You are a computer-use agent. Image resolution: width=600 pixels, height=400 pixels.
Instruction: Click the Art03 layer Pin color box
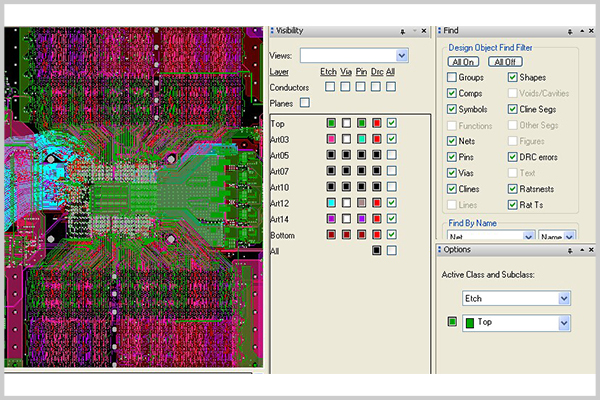361,139
